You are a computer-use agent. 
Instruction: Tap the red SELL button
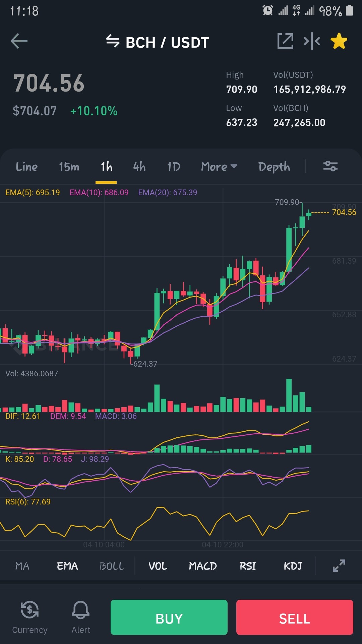[295, 617]
